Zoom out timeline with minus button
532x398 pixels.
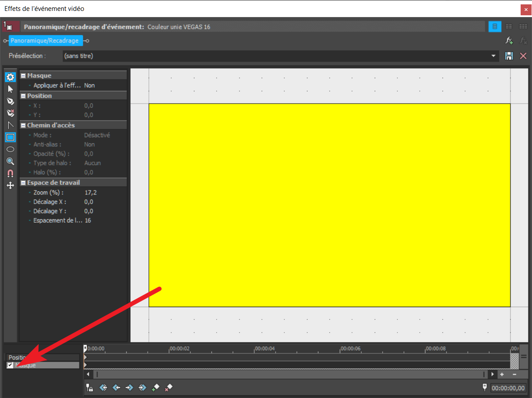(x=515, y=374)
